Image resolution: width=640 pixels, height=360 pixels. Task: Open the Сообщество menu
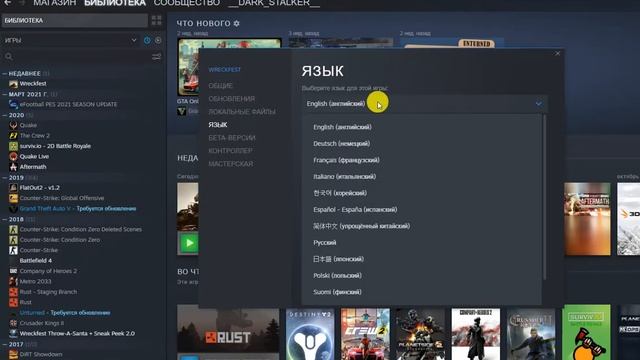pyautogui.click(x=187, y=3)
